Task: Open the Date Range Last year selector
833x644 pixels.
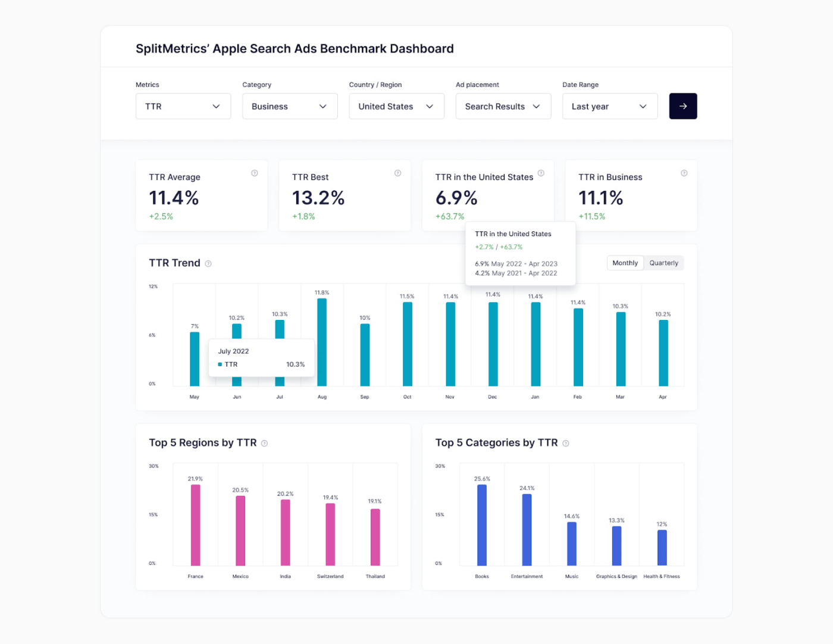Action: point(609,106)
